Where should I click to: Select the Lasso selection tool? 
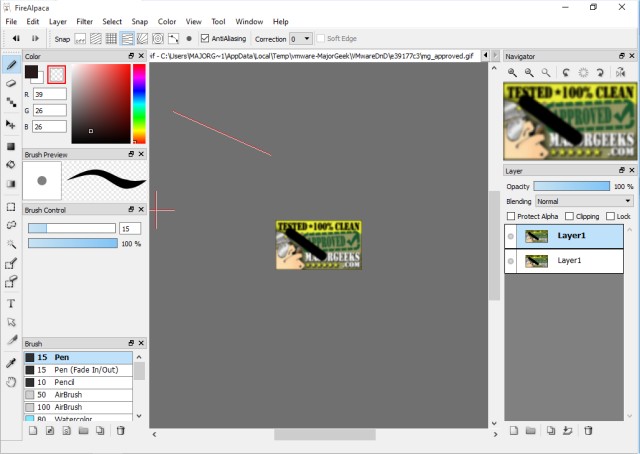tap(11, 225)
